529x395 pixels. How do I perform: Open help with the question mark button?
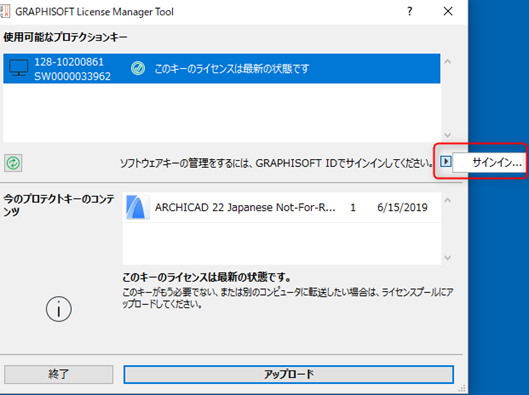[410, 11]
